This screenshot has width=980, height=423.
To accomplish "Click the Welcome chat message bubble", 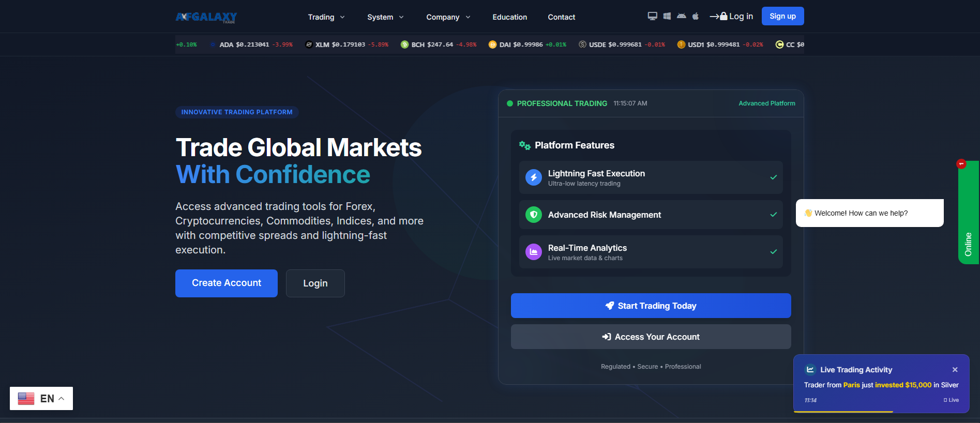I will pos(869,213).
